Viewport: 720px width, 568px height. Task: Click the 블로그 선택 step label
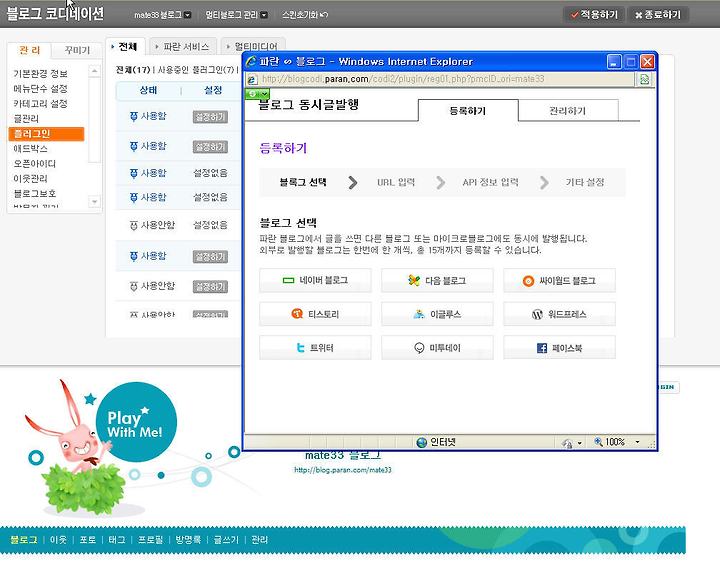tap(303, 182)
